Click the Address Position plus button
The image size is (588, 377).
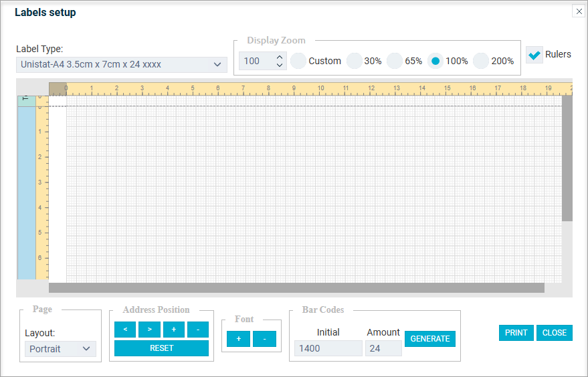click(174, 330)
